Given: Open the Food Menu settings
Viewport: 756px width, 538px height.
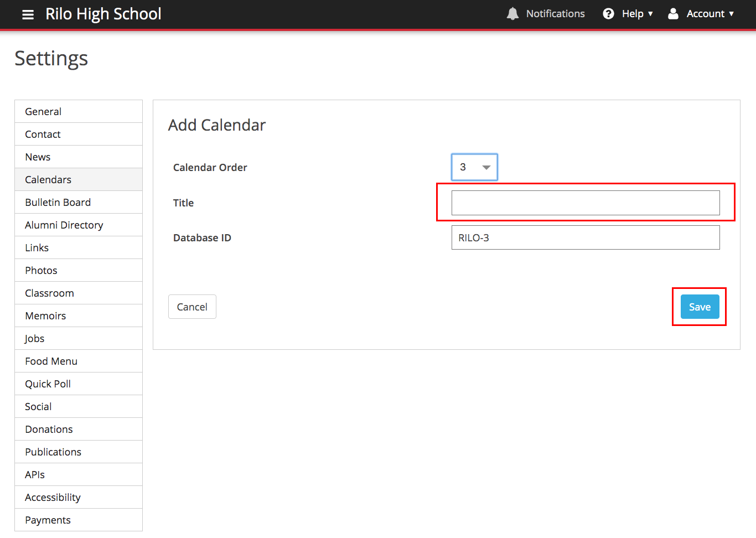Looking at the screenshot, I should click(x=51, y=361).
